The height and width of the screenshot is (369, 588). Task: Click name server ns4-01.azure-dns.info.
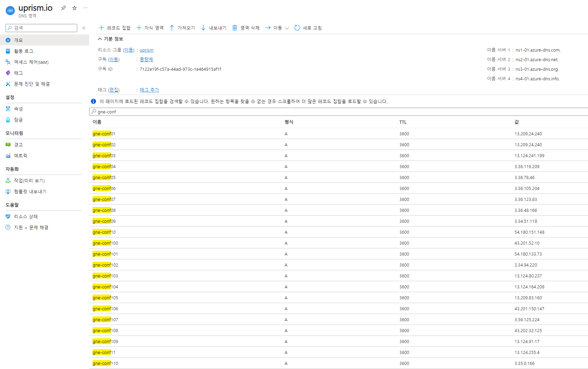pos(537,79)
